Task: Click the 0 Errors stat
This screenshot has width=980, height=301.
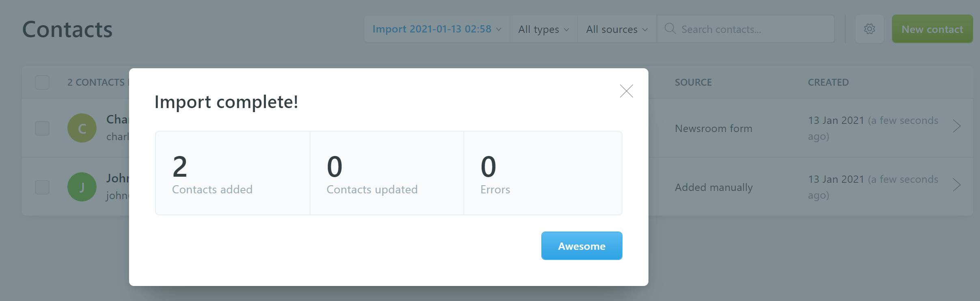Action: (x=543, y=173)
